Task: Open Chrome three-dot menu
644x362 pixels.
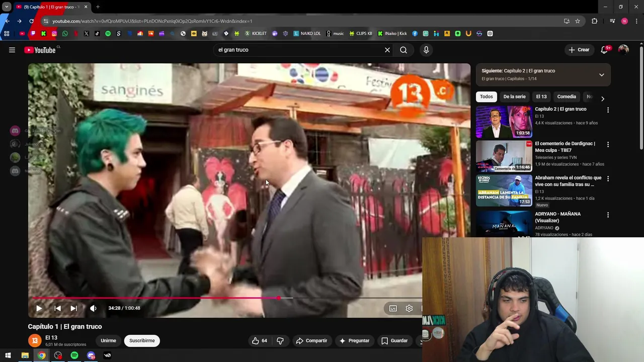Action: (637, 21)
